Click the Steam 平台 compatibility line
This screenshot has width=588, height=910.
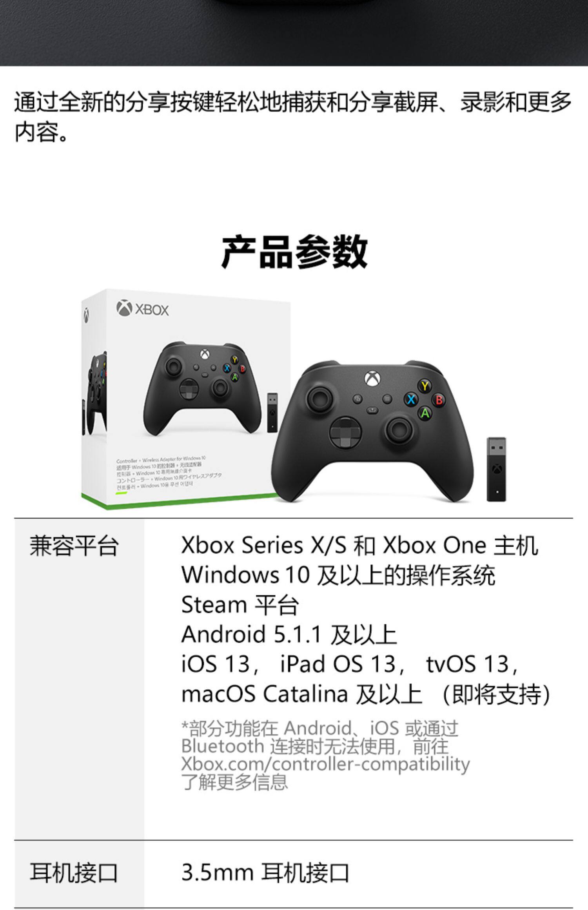pyautogui.click(x=240, y=604)
